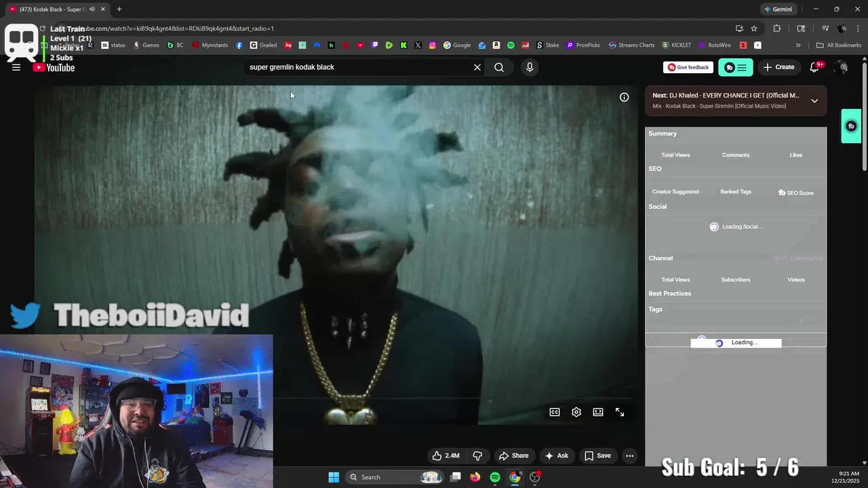The height and width of the screenshot is (488, 868).
Task: Open the Instagram bookmark icon
Action: click(x=433, y=45)
